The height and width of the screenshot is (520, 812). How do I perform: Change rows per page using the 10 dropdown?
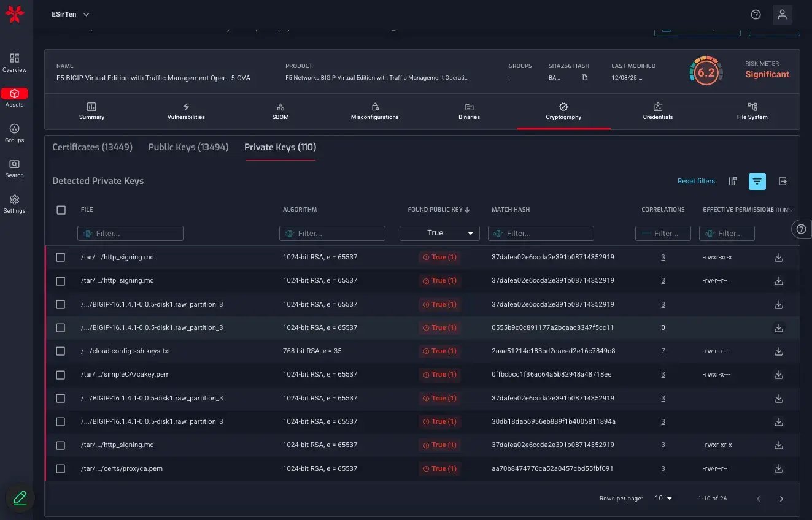point(663,498)
